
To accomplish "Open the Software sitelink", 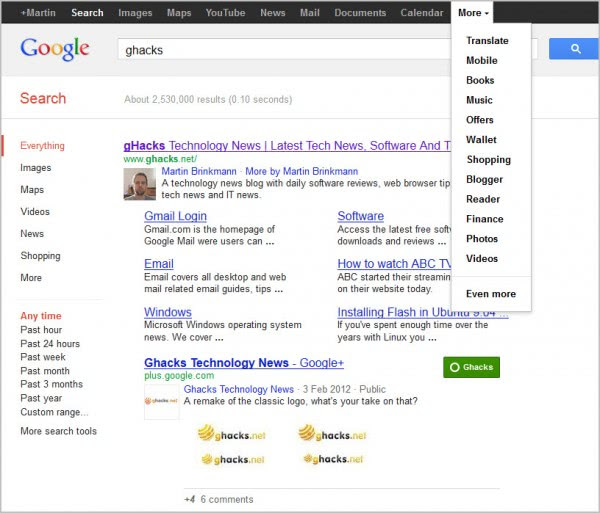I will [360, 216].
